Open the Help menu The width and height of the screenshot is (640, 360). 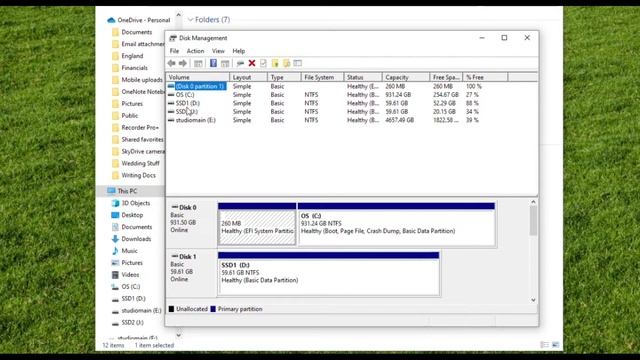pos(239,51)
